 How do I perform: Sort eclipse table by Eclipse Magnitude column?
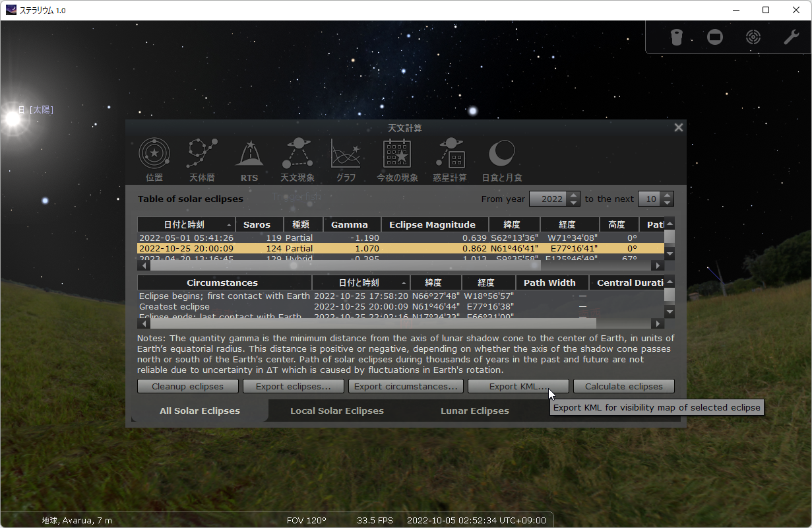435,224
